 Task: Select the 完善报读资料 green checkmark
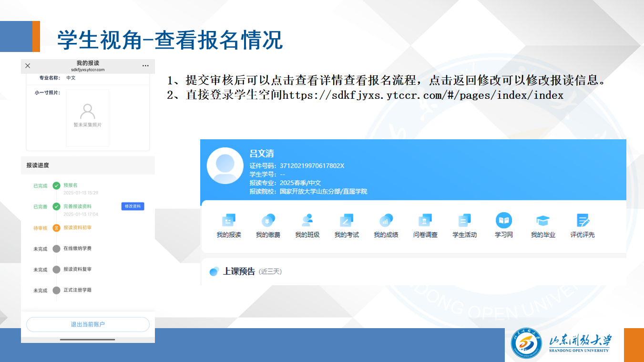click(x=56, y=207)
